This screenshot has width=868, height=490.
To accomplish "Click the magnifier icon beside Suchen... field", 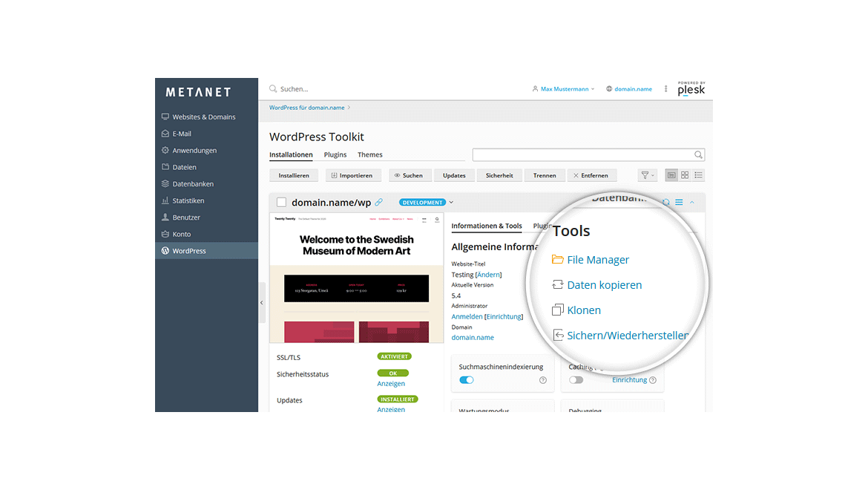I will click(273, 88).
